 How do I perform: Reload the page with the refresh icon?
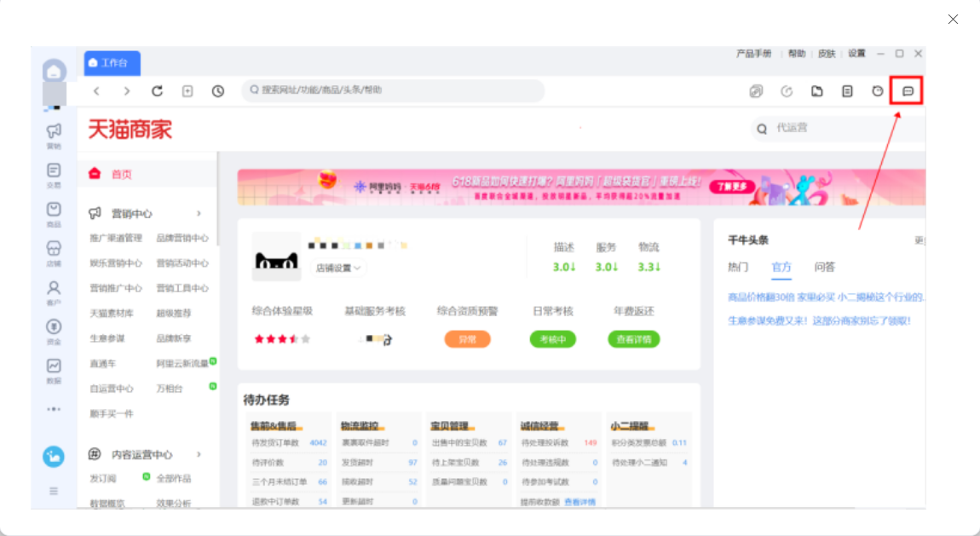[x=157, y=91]
